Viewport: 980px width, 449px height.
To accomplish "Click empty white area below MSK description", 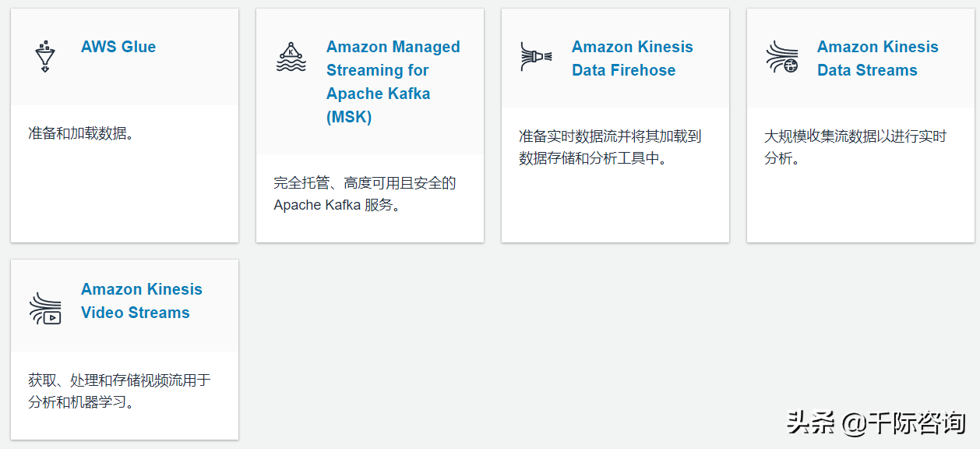I will point(370,229).
